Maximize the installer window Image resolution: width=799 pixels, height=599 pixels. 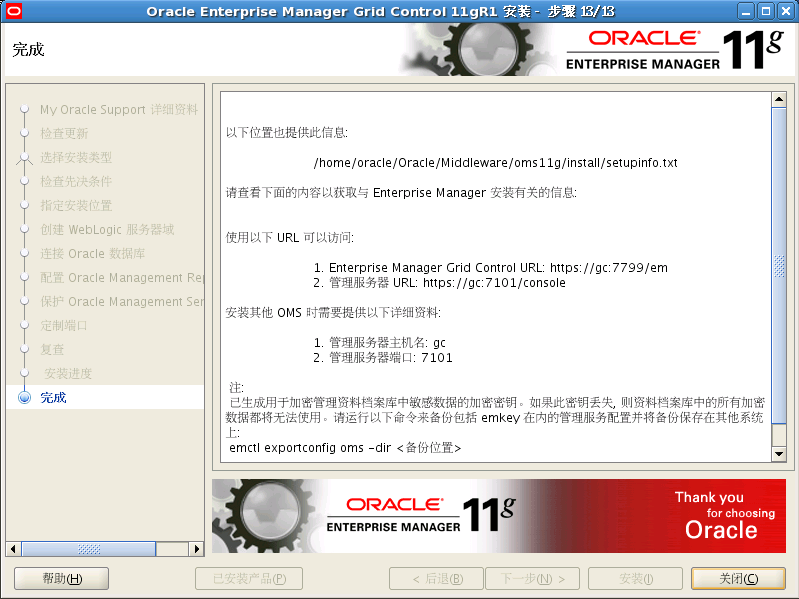(x=766, y=11)
